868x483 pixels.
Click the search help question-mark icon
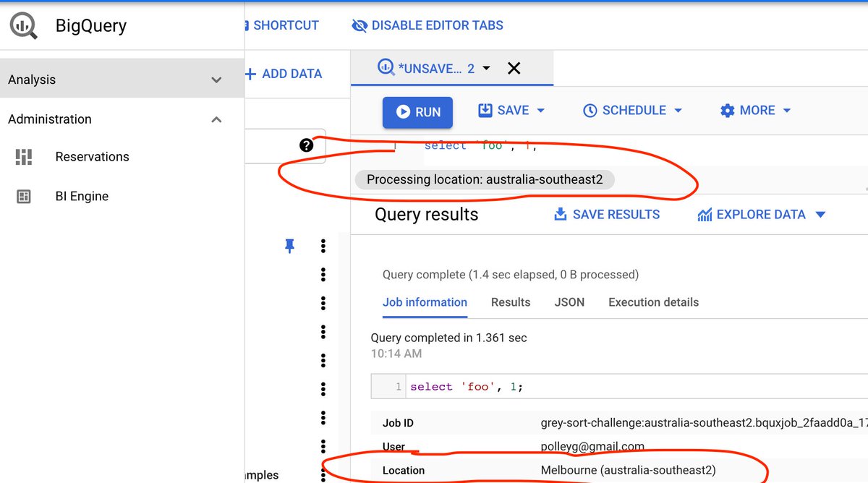click(306, 145)
